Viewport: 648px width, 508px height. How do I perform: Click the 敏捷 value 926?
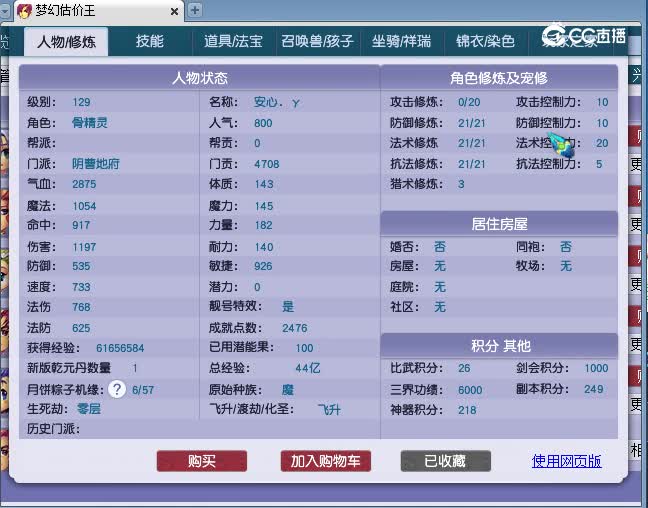point(263,266)
